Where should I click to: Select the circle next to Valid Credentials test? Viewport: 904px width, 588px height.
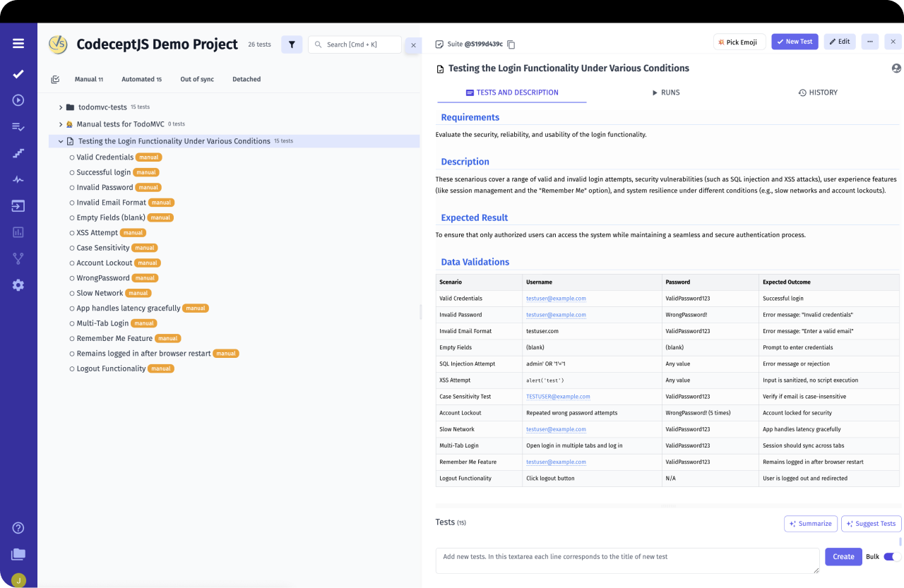tap(71, 157)
